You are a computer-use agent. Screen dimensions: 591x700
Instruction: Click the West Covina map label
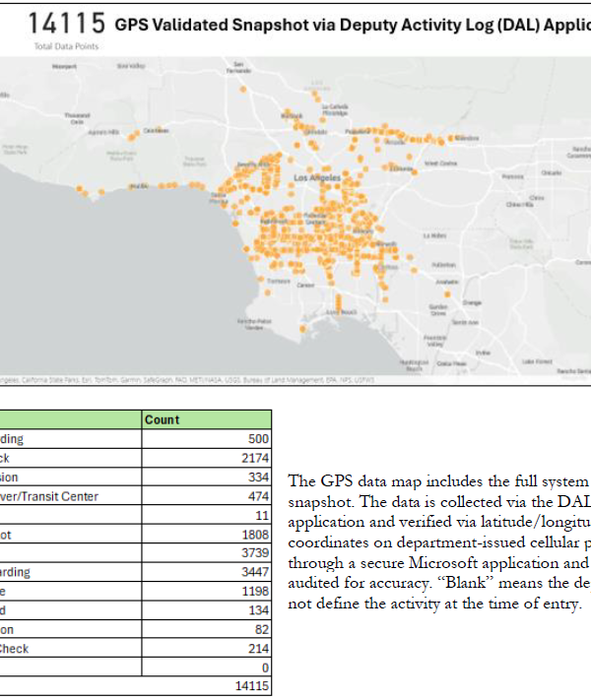(440, 163)
